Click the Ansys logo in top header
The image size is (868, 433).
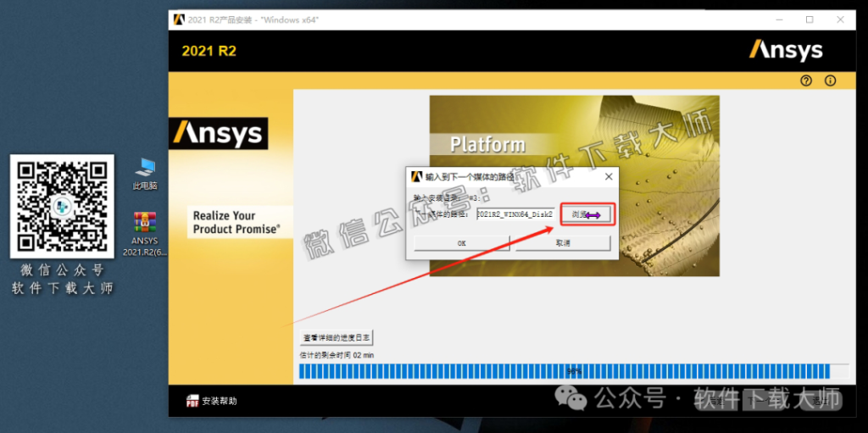coord(786,51)
